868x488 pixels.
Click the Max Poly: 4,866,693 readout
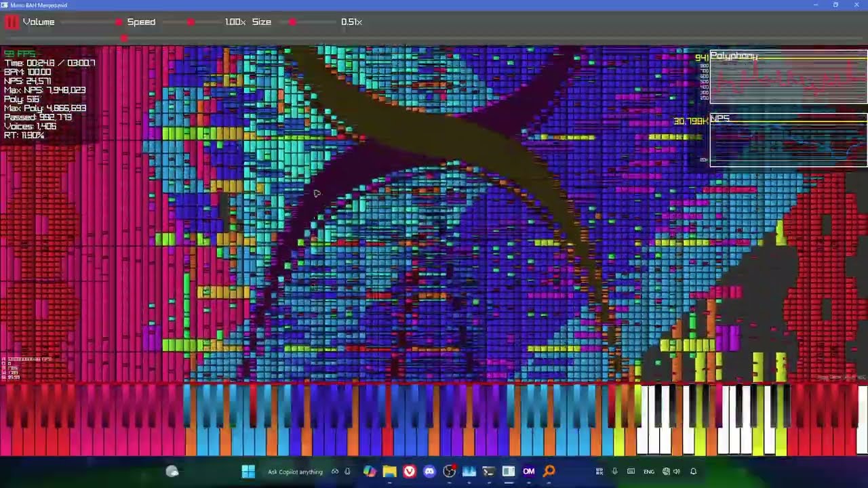[x=45, y=108]
